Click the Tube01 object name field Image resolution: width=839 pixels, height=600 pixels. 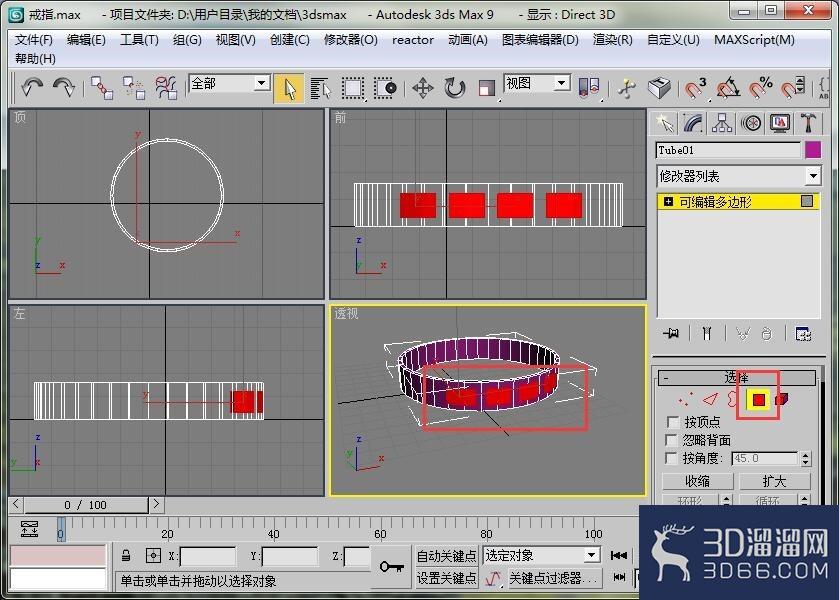click(728, 150)
